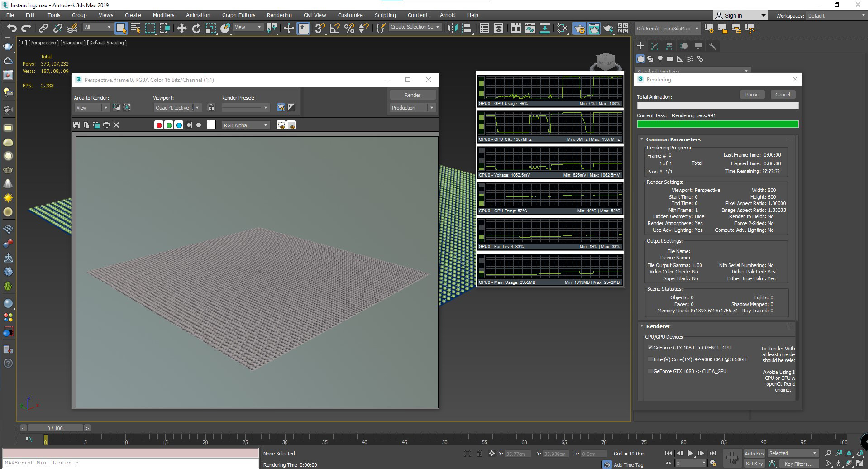Uncheck GeForce GTX 1080 OPENCL_GPU device
The height and width of the screenshot is (469, 868).
[x=650, y=348]
